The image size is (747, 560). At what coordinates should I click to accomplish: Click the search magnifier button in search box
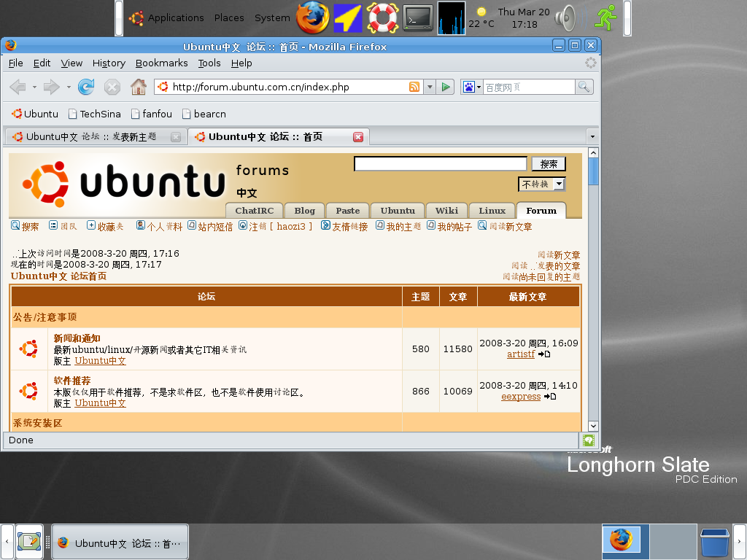[584, 87]
